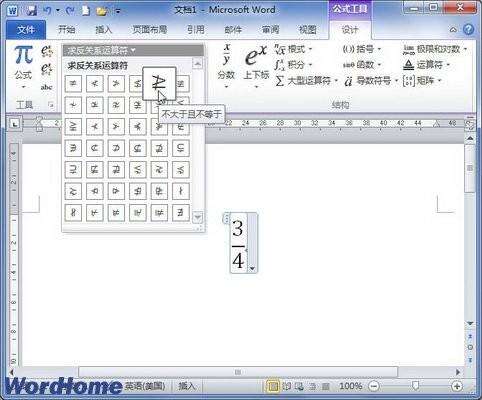Toggle ruler visibility button above scrollbar
This screenshot has height=400, width=482.
click(470, 125)
